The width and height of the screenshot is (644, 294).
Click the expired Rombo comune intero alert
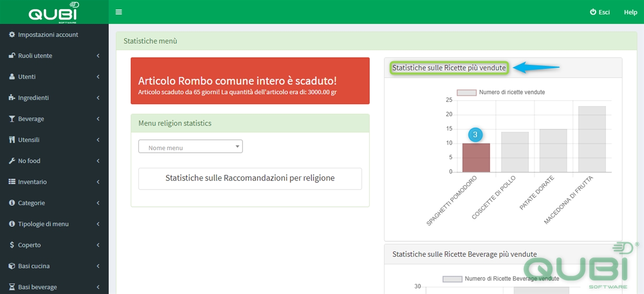250,81
